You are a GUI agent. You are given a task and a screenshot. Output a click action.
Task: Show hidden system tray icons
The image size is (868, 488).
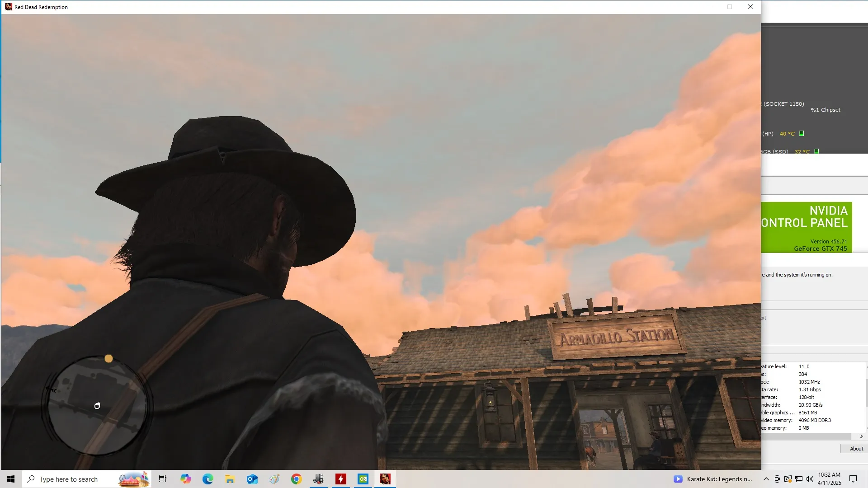point(766,479)
